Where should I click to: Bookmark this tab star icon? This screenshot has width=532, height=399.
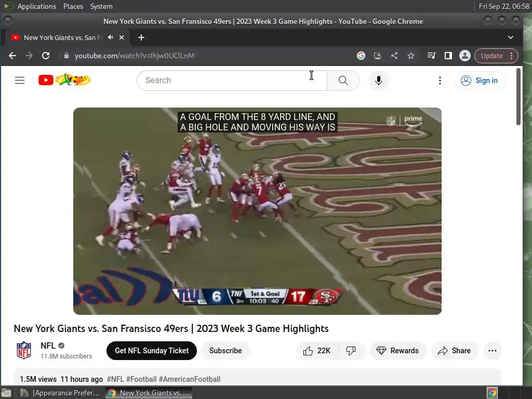411,56
